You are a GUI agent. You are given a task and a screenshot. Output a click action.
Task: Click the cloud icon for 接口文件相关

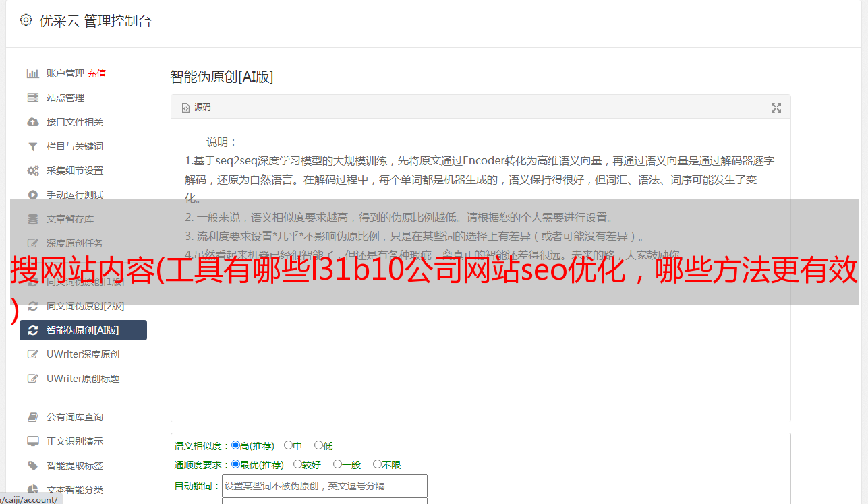(32, 122)
